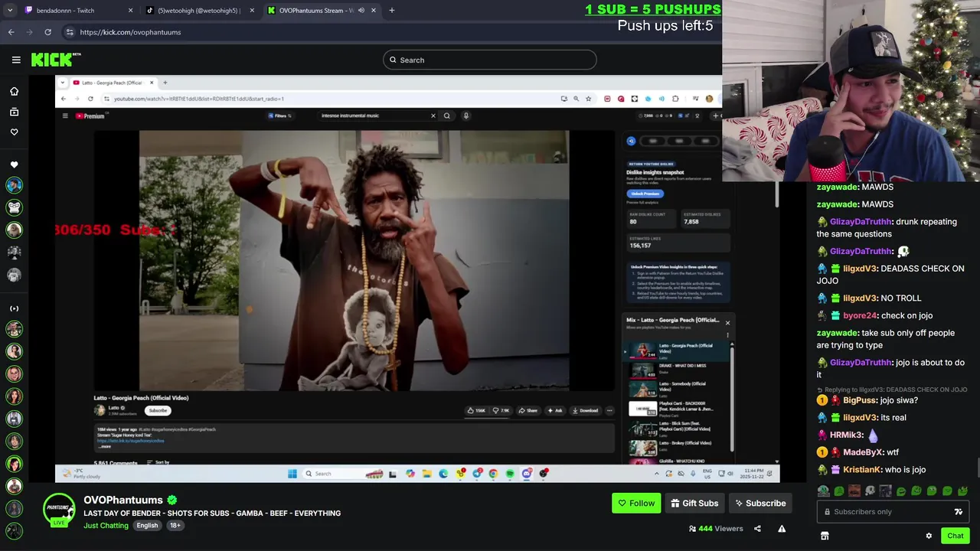Send message with Chat button
The image size is (980, 551).
955,536
